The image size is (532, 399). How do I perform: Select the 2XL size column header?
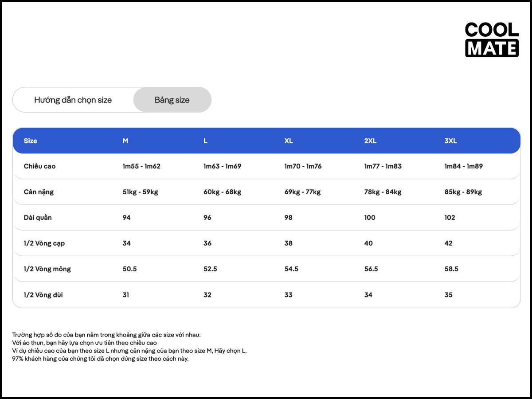point(370,141)
